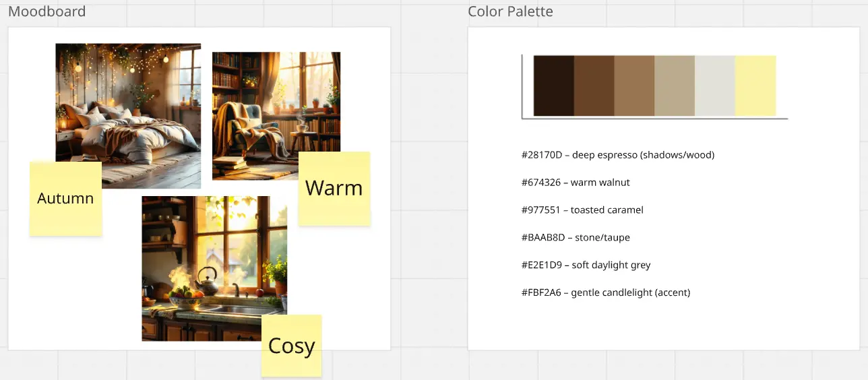Click the toasted caramel color swatch

634,86
